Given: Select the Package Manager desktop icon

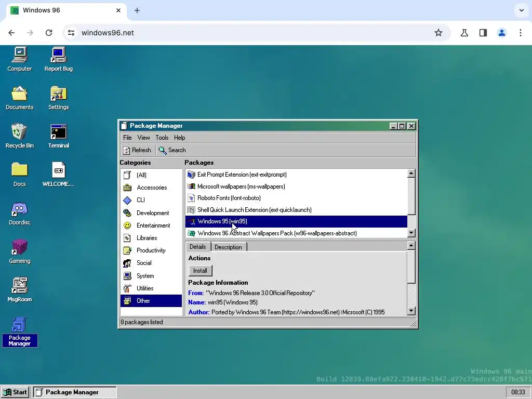Looking at the screenshot, I should tap(19, 331).
